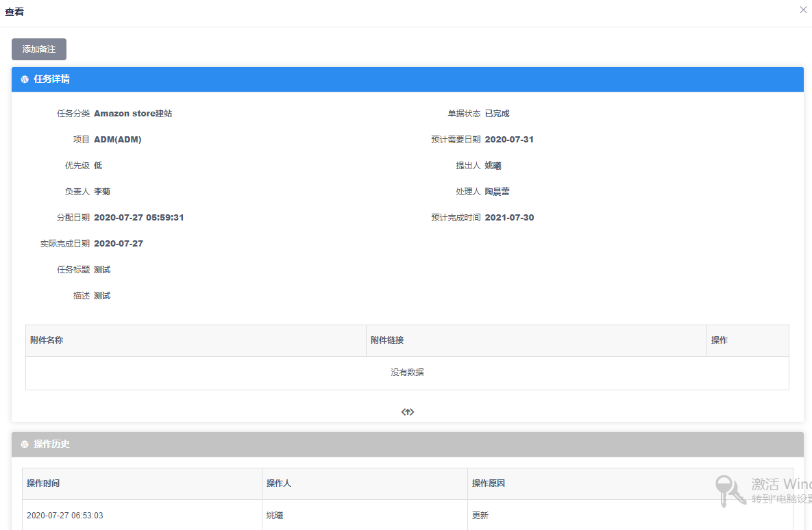812x530 pixels.
Task: Click the 处理人 value 陶晨蕾
Action: pos(497,192)
